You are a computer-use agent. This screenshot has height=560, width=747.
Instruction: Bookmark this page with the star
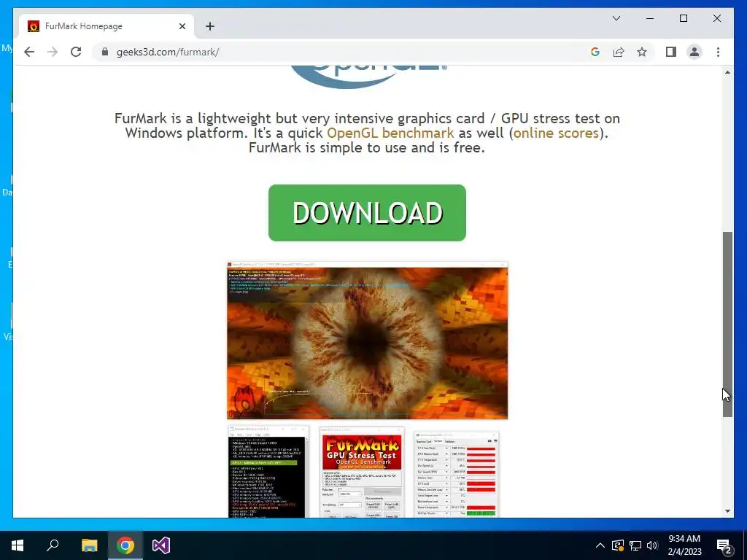tap(642, 52)
